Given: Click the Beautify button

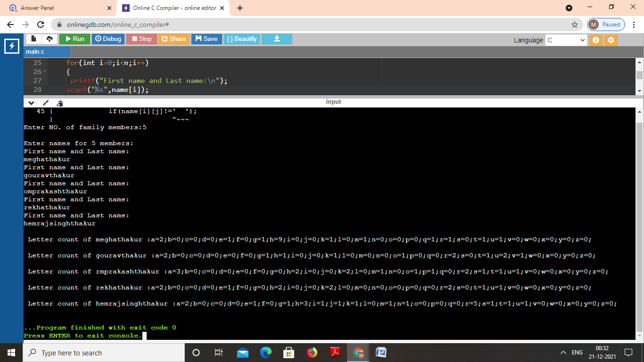Looking at the screenshot, I should tap(241, 39).
